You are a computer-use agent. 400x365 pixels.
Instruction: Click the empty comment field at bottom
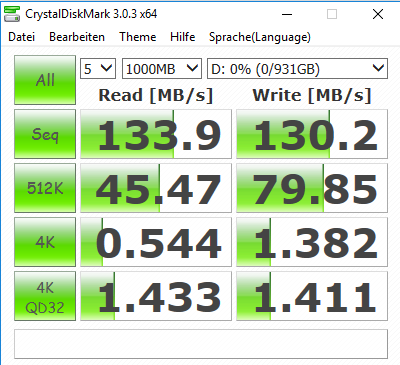[x=201, y=344]
